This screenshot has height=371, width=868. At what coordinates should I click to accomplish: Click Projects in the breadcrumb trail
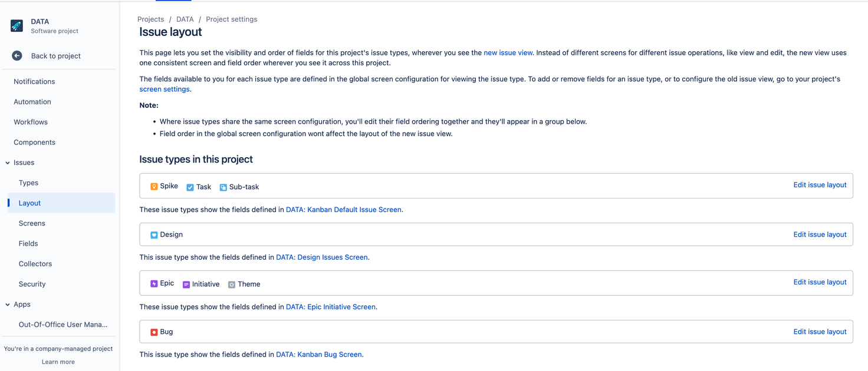coord(150,19)
